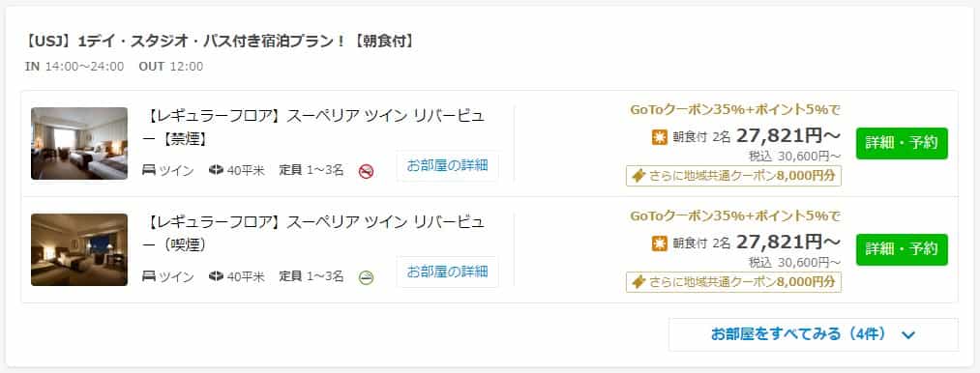Click the coupon tag icon in first room

tap(638, 176)
